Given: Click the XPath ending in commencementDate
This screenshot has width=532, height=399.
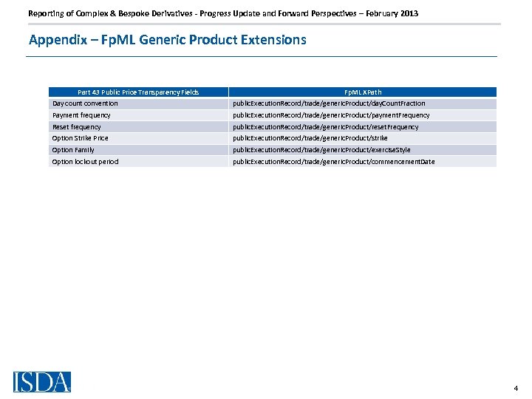Looking at the screenshot, I should [x=333, y=162].
